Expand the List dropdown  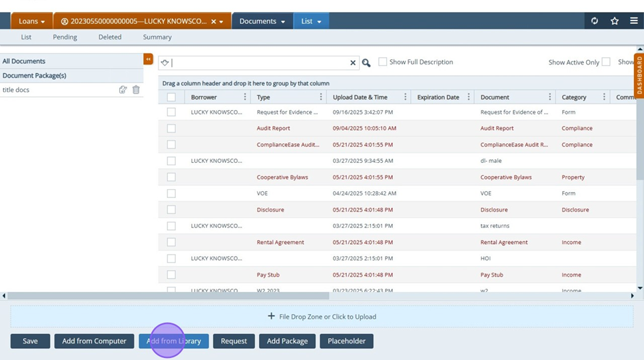(x=311, y=21)
